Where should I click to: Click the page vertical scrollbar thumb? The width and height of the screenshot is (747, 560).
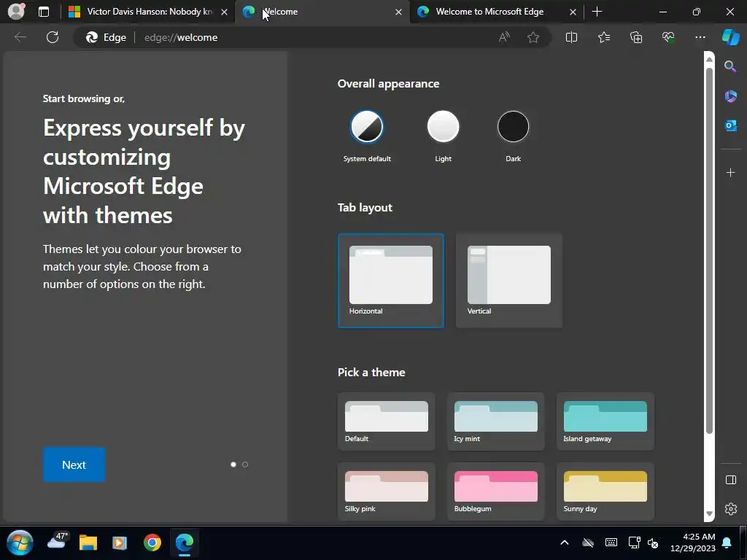(709, 251)
